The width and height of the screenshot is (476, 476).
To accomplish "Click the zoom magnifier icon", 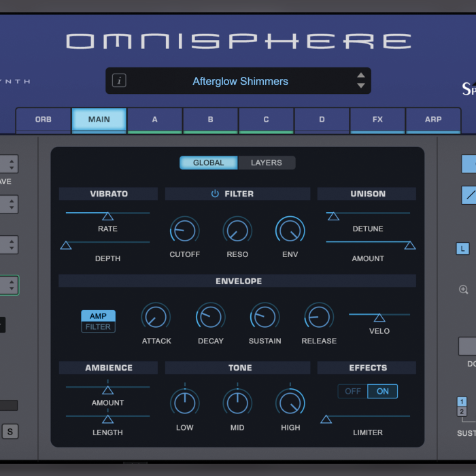I will (463, 289).
